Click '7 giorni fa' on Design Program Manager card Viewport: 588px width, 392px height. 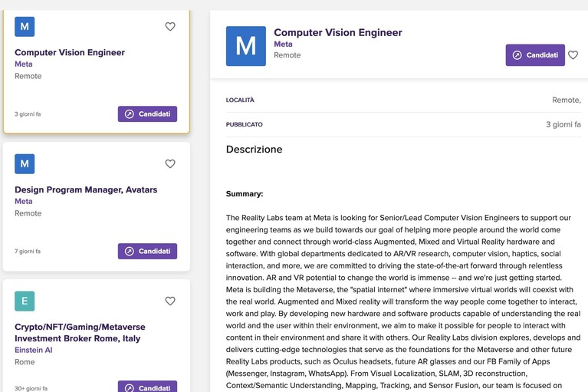(x=28, y=252)
